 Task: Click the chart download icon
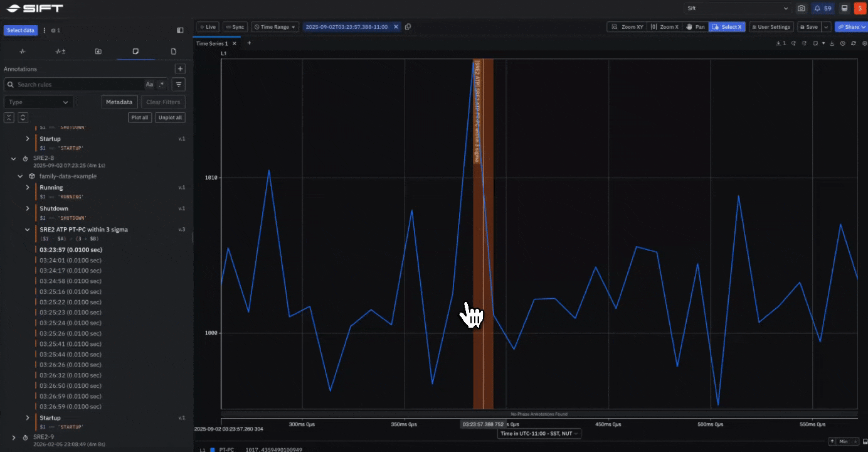tap(832, 43)
